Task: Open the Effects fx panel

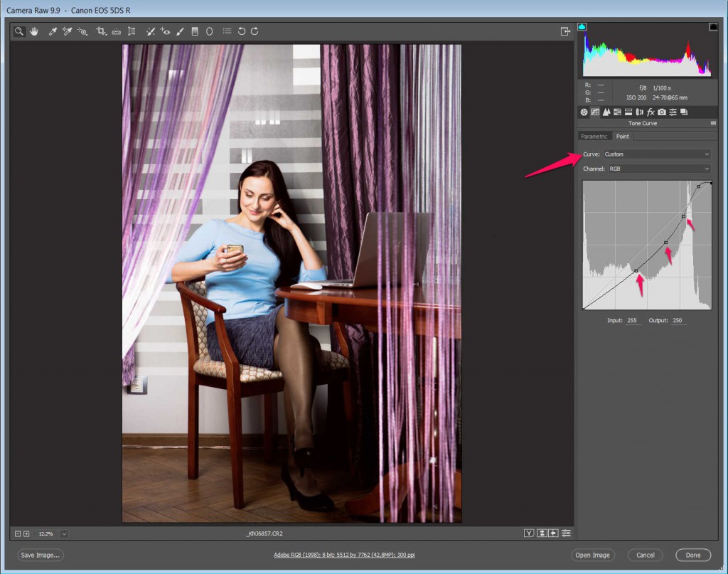Action: pyautogui.click(x=651, y=112)
